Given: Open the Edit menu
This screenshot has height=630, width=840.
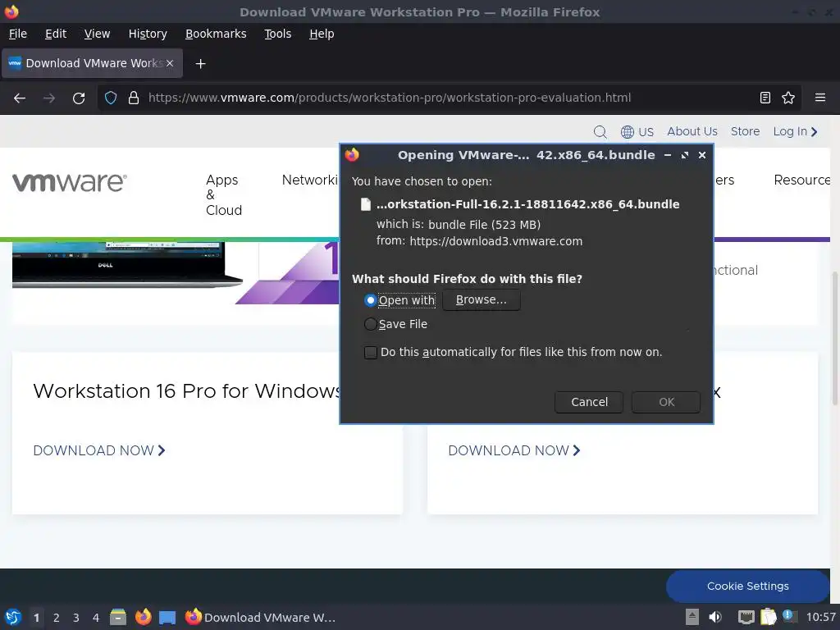Looking at the screenshot, I should (x=56, y=34).
